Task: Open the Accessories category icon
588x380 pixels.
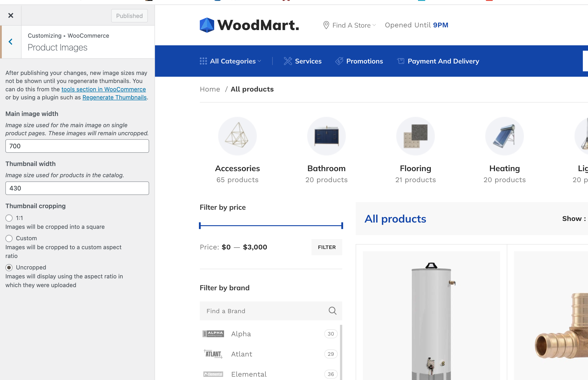Action: pos(237,136)
